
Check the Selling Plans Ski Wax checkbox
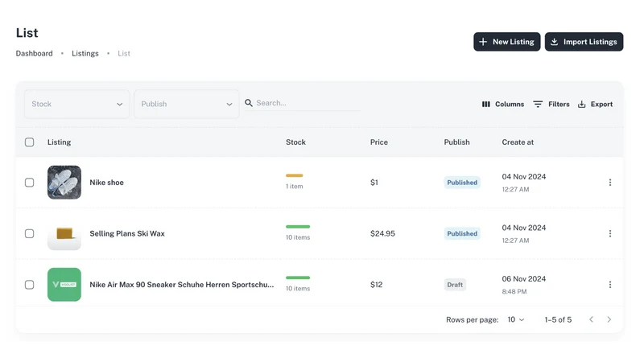tap(29, 233)
